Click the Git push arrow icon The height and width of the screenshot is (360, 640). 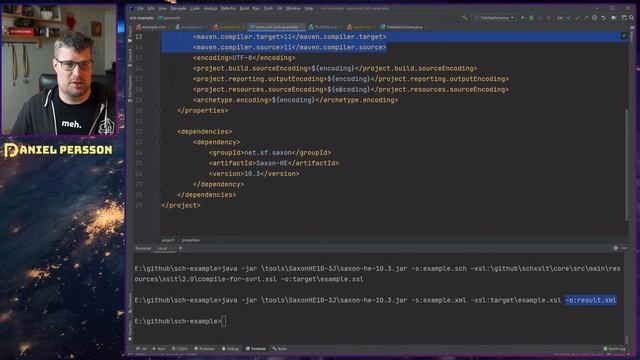(x=586, y=18)
